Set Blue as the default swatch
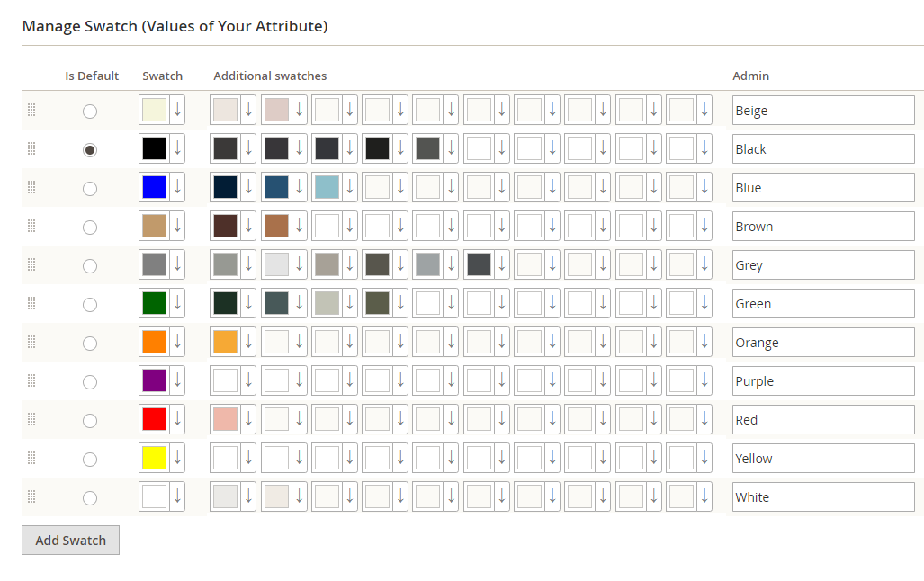The height and width of the screenshot is (581, 924). coord(90,189)
